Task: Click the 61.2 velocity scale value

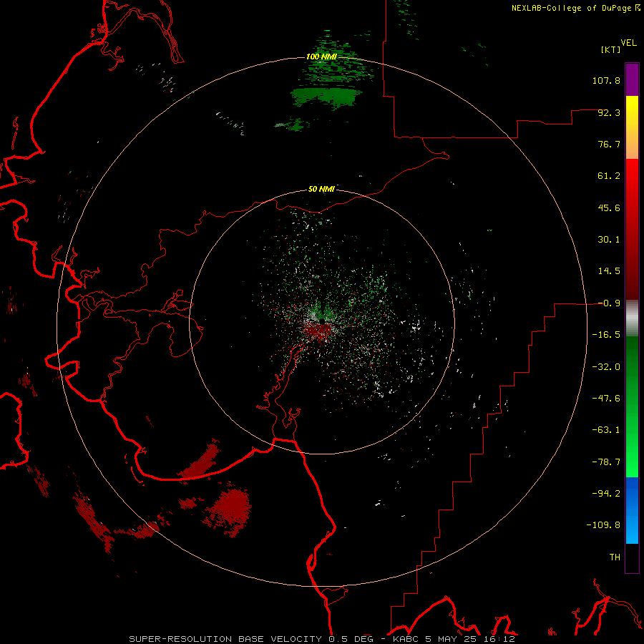Action: (609, 176)
